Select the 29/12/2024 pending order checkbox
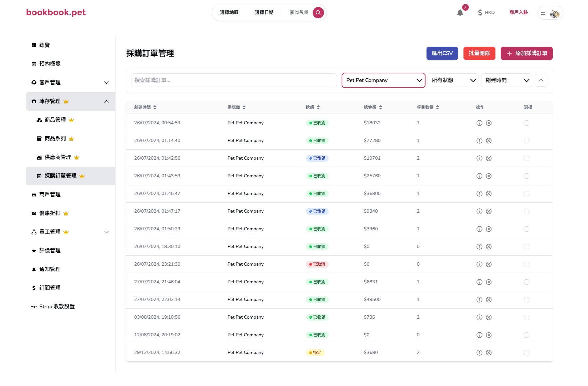Image resolution: width=588 pixels, height=386 pixels. coord(527,353)
